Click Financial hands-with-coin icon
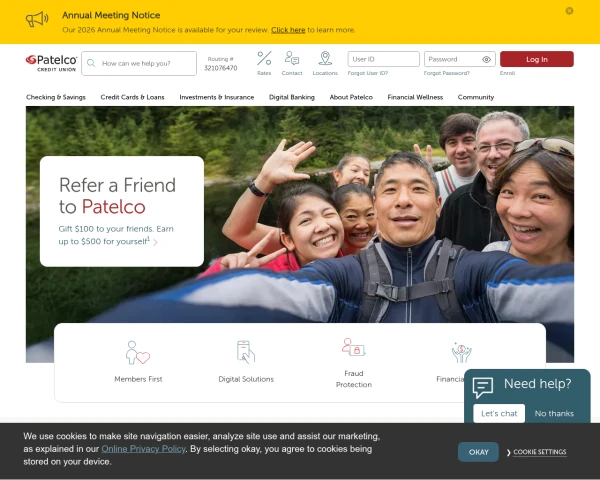 [461, 353]
